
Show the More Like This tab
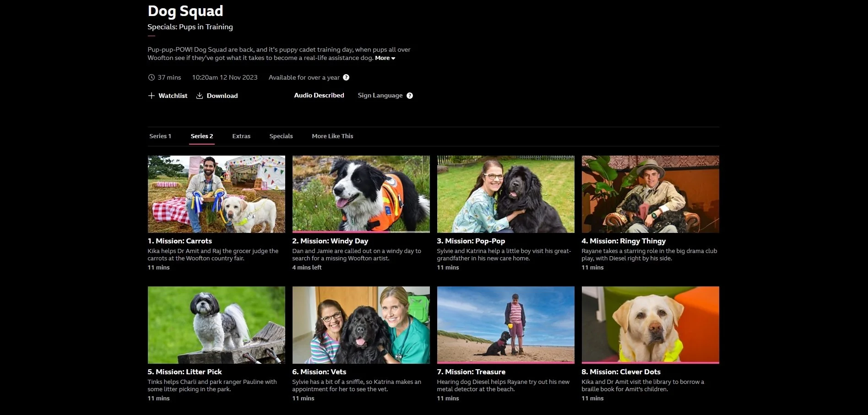332,136
